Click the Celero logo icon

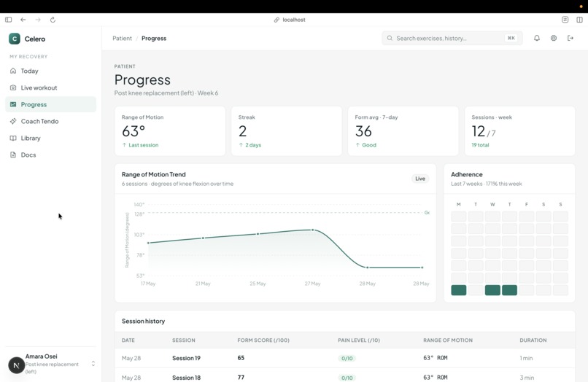15,39
